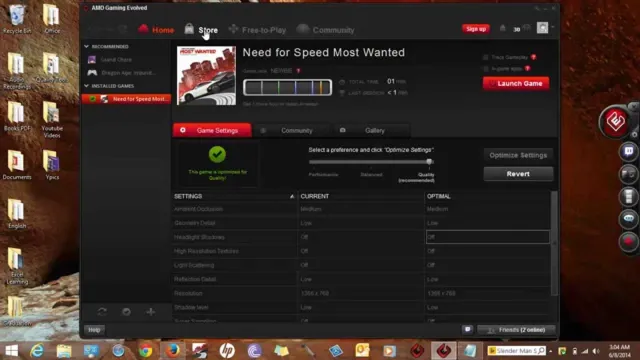This screenshot has height=360, width=640.
Task: Toggle the In-game apps checkbox
Action: click(486, 69)
